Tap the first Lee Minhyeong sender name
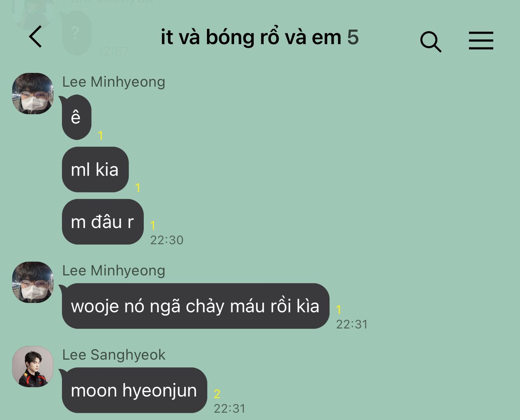Screen dimensions: 520x420 114,82
